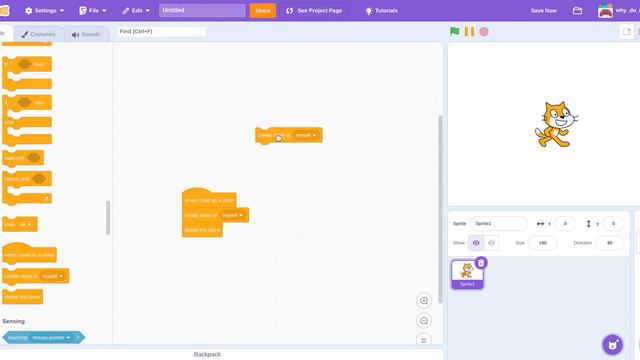Viewport: 640px width, 360px height.
Task: Hide the sprite using the crossed eye icon
Action: [491, 243]
